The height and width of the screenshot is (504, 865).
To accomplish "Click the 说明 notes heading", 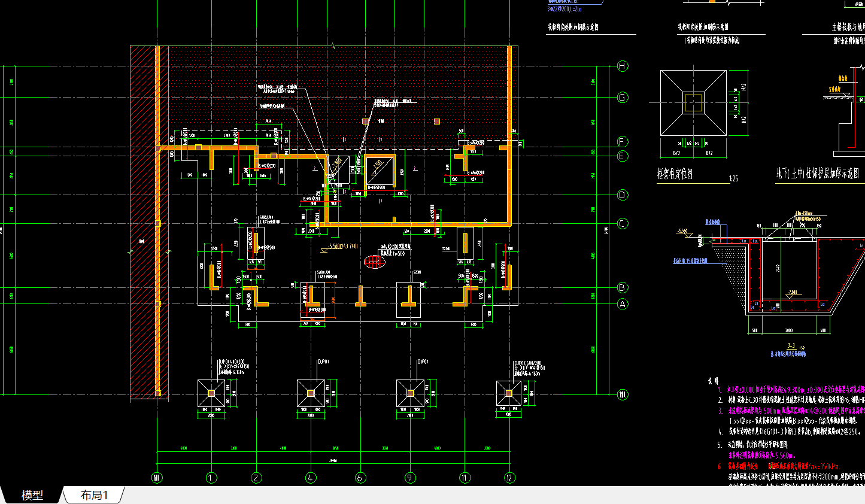I will point(713,380).
